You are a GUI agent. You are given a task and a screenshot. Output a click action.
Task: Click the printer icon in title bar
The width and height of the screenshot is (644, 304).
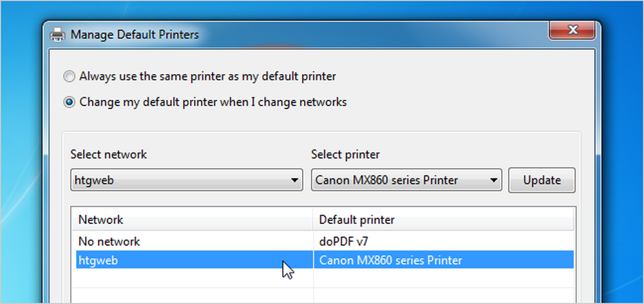tap(57, 35)
